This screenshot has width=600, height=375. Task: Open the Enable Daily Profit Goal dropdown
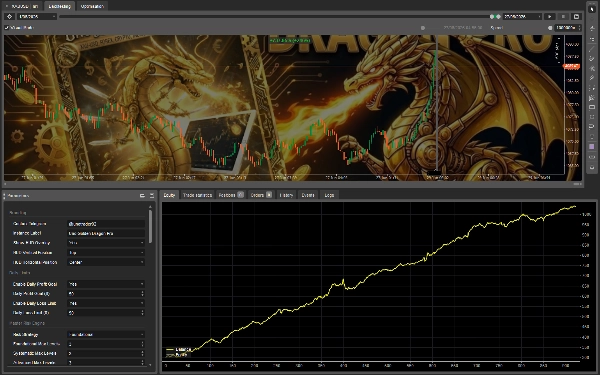(x=106, y=284)
